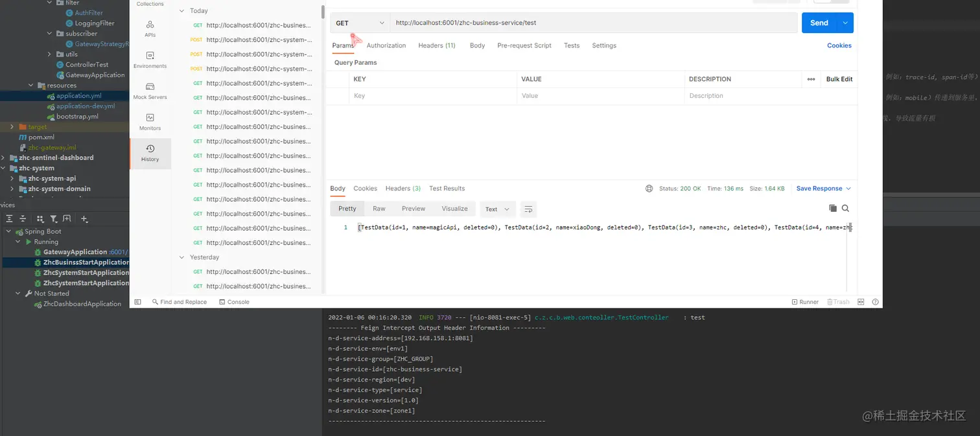Toggle Postman sidebar icon at bottom left
The height and width of the screenshot is (436, 980).
click(137, 302)
